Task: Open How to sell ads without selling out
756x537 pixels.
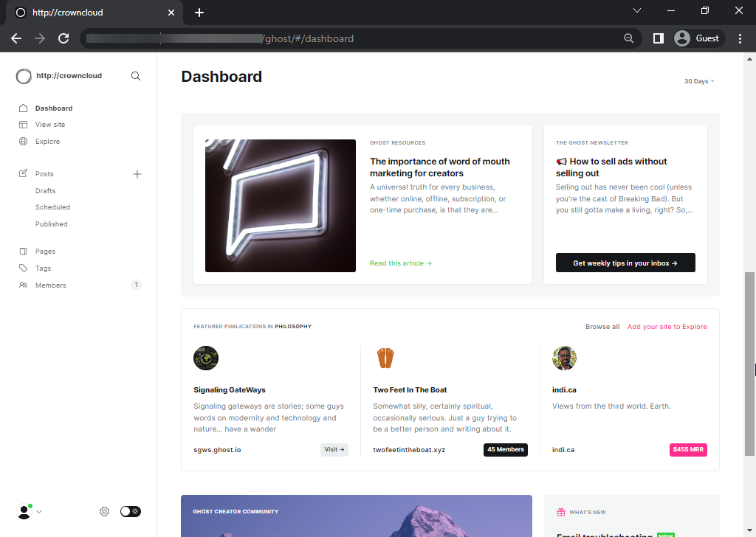Action: [x=611, y=167]
